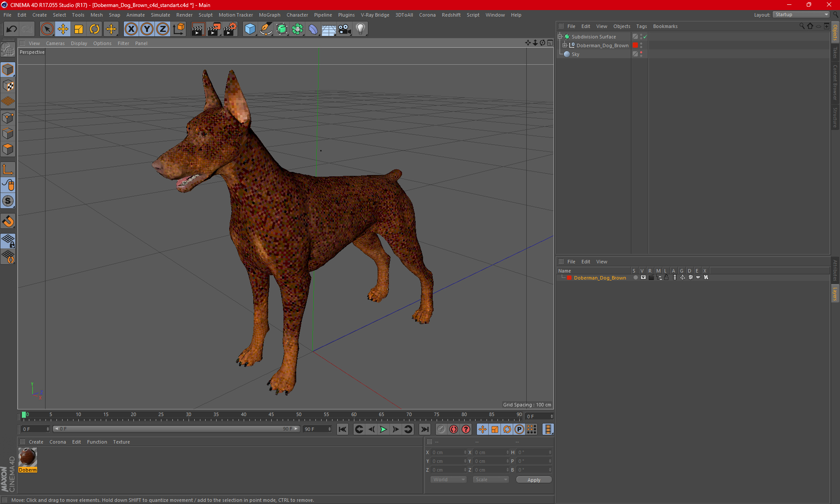Open the Content Browser side tab

pos(835,83)
